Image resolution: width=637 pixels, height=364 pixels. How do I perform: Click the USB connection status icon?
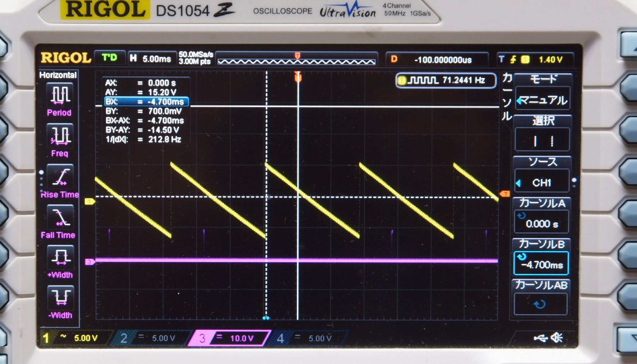[x=540, y=337]
